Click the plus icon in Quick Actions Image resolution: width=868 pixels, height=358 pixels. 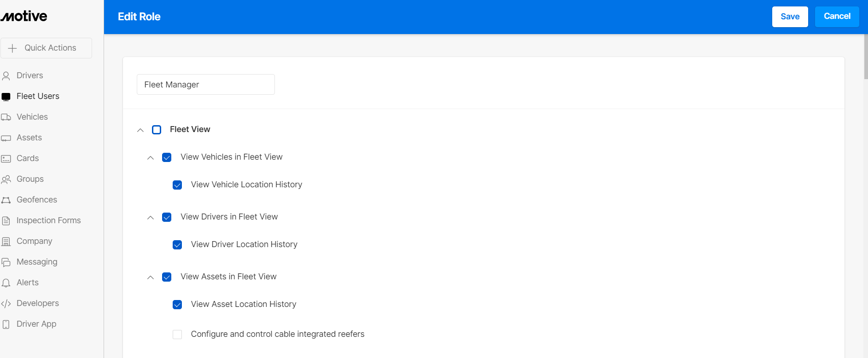pyautogui.click(x=12, y=48)
